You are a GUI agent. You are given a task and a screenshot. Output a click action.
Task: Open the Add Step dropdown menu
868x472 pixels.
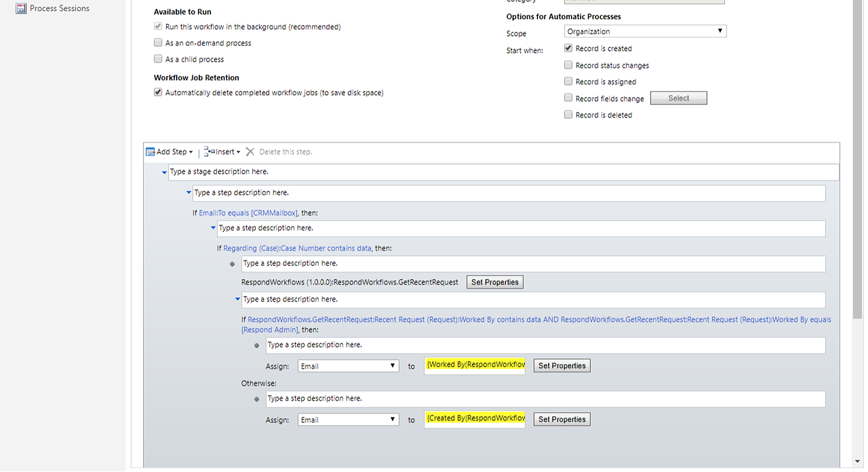click(191, 152)
